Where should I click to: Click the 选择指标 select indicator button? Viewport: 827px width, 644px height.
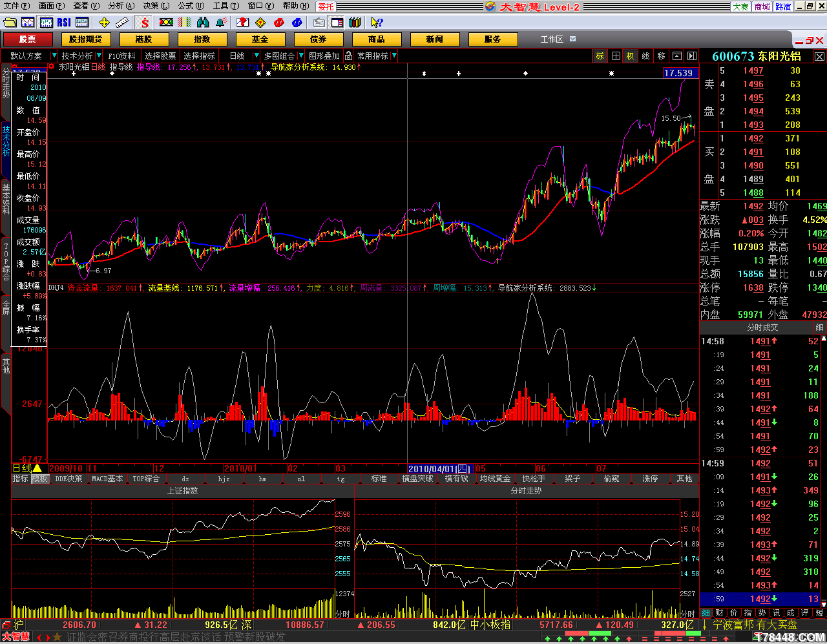point(199,56)
